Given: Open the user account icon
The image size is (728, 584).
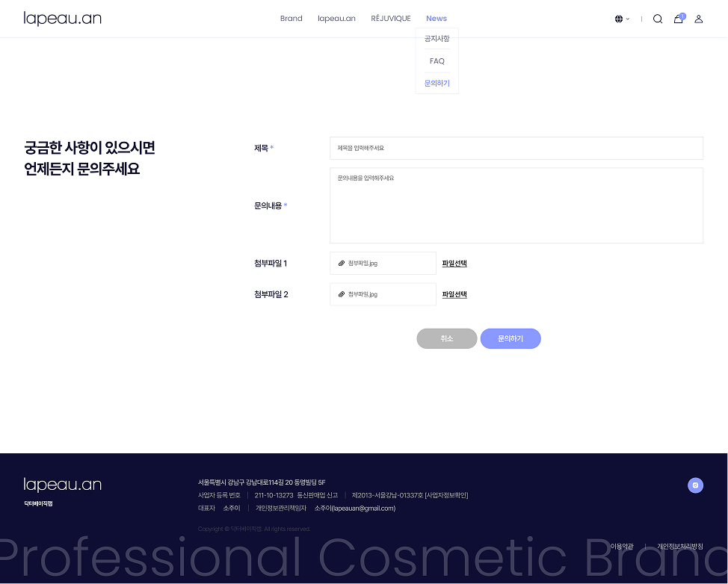Looking at the screenshot, I should (698, 19).
